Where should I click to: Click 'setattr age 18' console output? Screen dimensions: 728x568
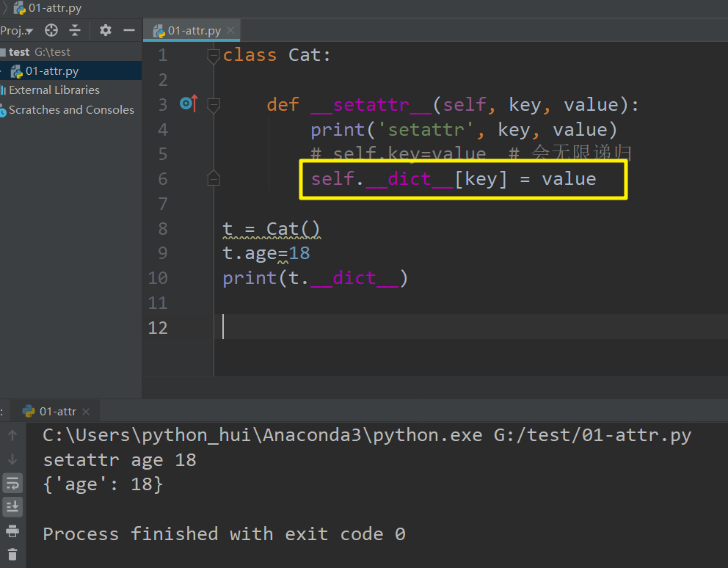pyautogui.click(x=120, y=460)
